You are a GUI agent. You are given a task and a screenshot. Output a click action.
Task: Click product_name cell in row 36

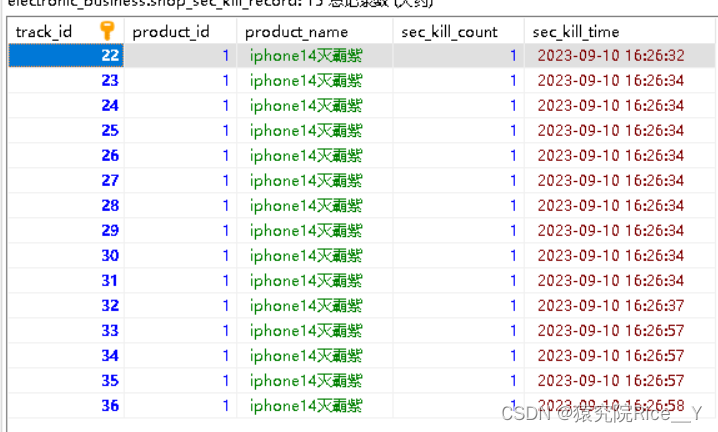(x=315, y=405)
